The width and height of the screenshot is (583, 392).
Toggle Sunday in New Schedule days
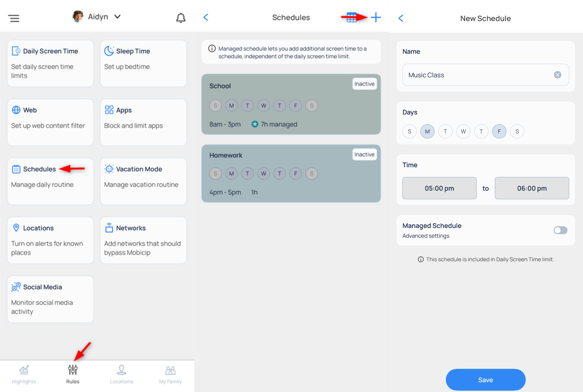[409, 131]
